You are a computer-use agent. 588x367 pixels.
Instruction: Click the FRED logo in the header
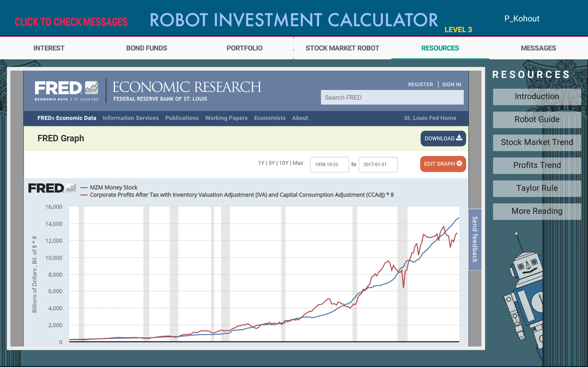click(x=66, y=91)
